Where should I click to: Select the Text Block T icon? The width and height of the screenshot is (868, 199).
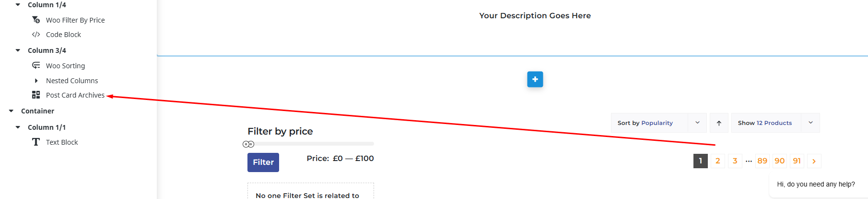click(x=36, y=142)
